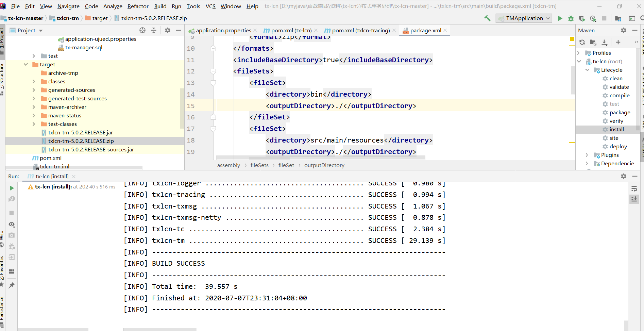Toggle soft-wrap in Run console
This screenshot has width=644, height=331.
(x=634, y=189)
